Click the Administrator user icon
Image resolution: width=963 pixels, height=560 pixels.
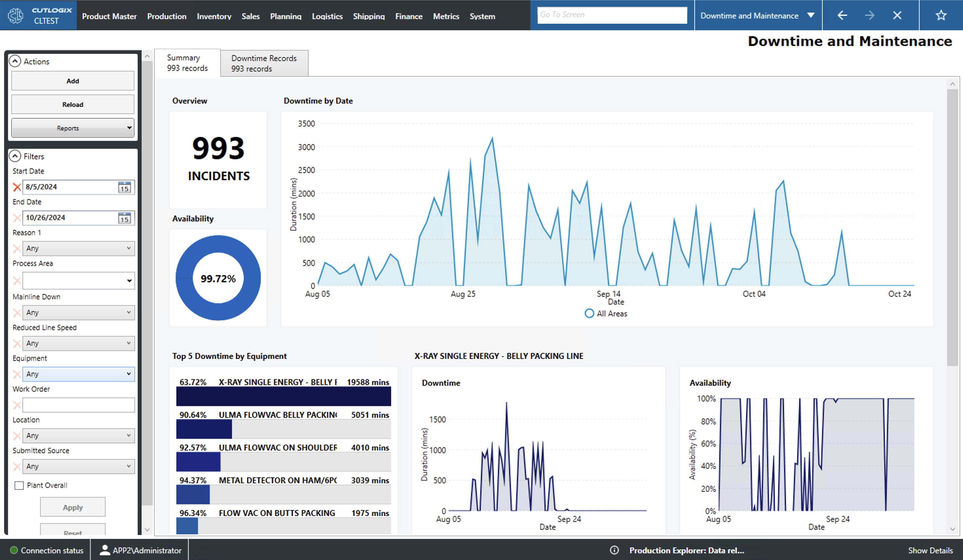point(104,550)
